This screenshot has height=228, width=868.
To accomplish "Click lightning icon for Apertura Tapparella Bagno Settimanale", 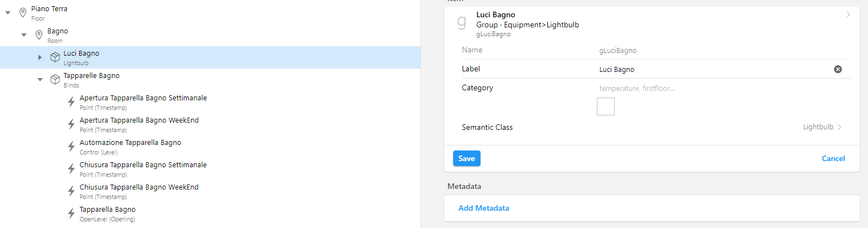I will click(x=71, y=101).
